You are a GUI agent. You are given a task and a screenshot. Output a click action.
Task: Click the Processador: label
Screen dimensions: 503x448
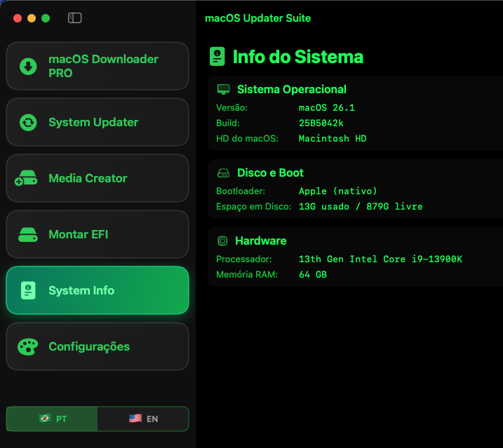point(244,259)
